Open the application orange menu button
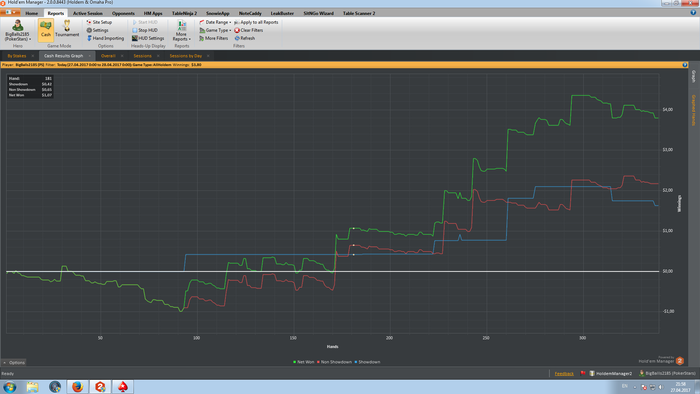This screenshot has height=394, width=700. 10,12
